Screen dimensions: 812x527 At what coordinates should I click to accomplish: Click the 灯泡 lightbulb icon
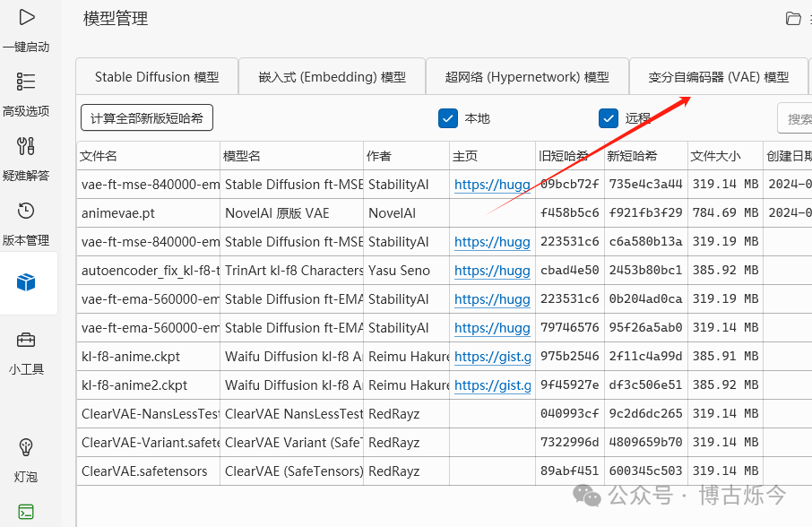click(x=26, y=454)
